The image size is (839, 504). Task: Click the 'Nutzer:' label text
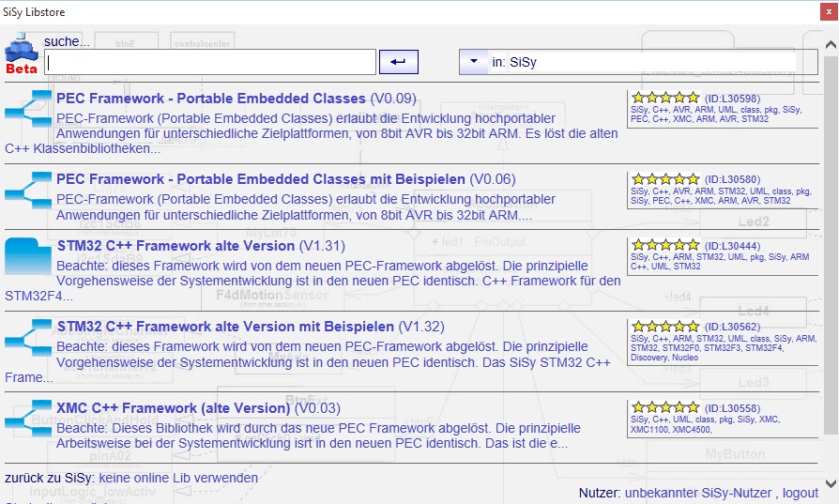tap(600, 493)
